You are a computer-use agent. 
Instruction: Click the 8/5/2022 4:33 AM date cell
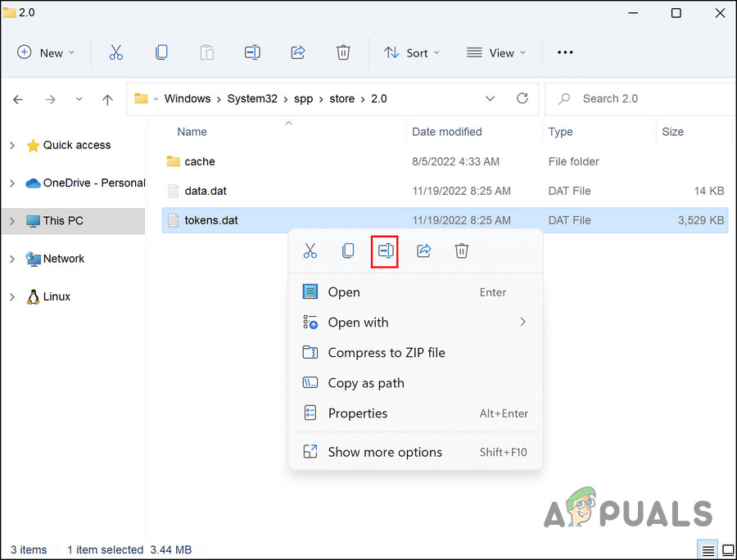point(455,161)
